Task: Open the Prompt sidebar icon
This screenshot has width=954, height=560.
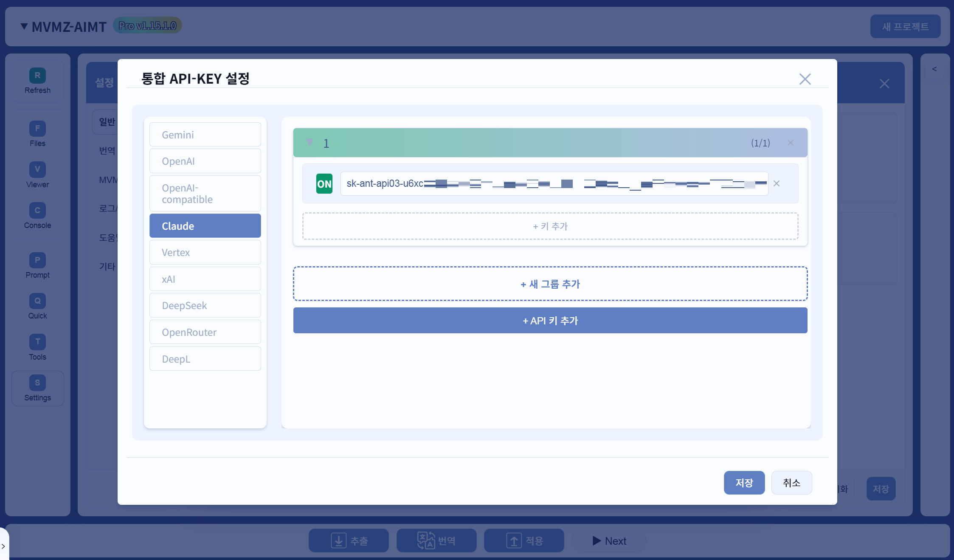Action: pyautogui.click(x=37, y=260)
